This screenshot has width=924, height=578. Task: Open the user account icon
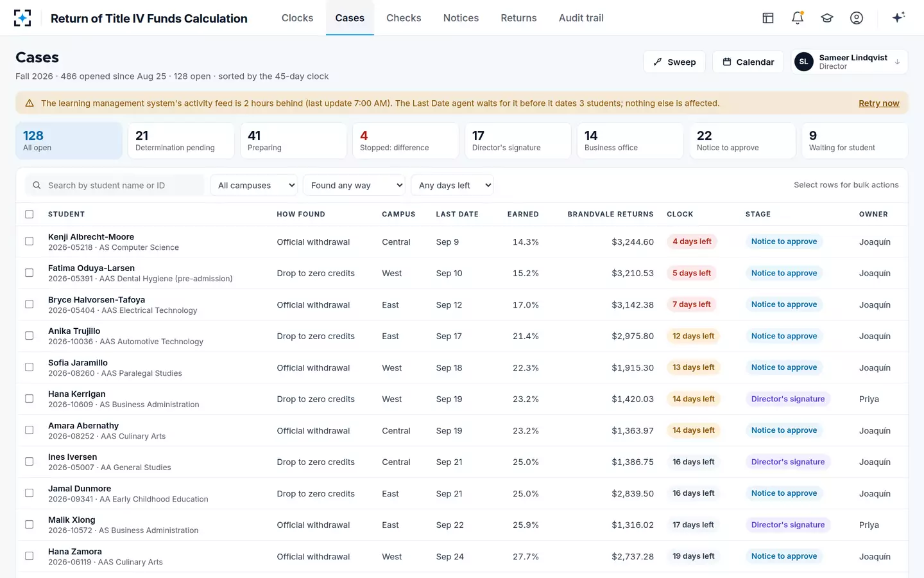coord(857,18)
